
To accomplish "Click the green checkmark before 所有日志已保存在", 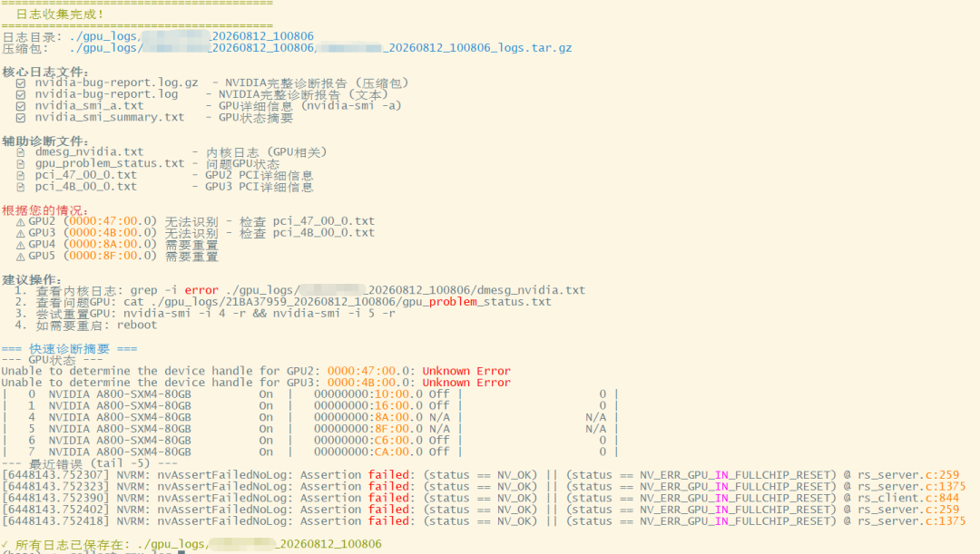I will 5,545.
